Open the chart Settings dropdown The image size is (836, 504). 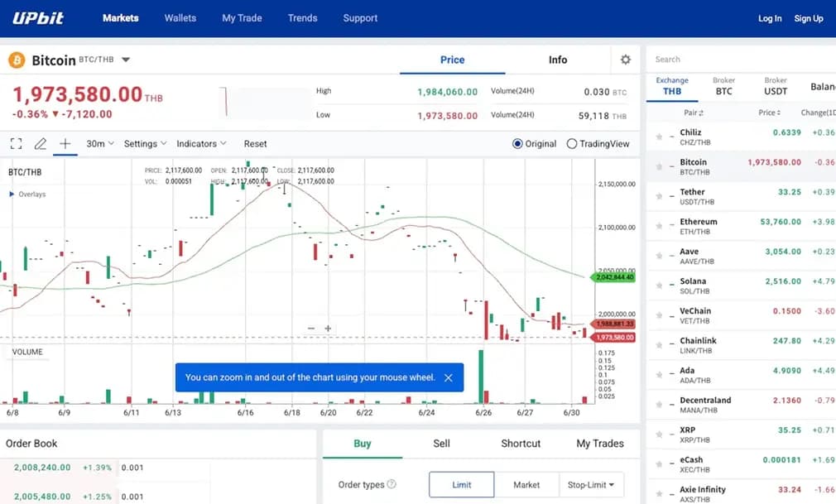pos(145,143)
